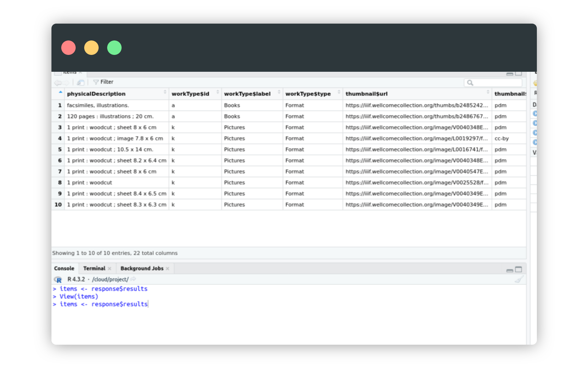Open working directory arrow next to /cloud/project/
The width and height of the screenshot is (588, 368).
click(133, 279)
